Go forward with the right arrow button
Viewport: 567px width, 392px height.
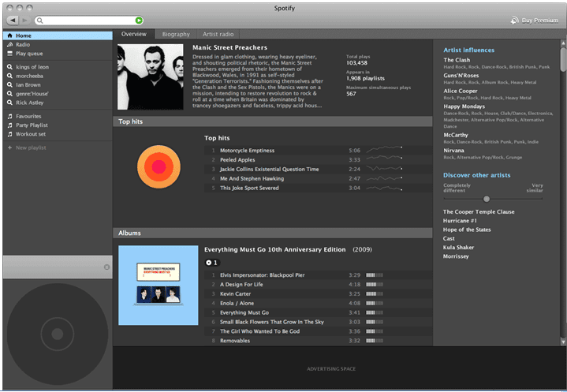[x=24, y=21]
